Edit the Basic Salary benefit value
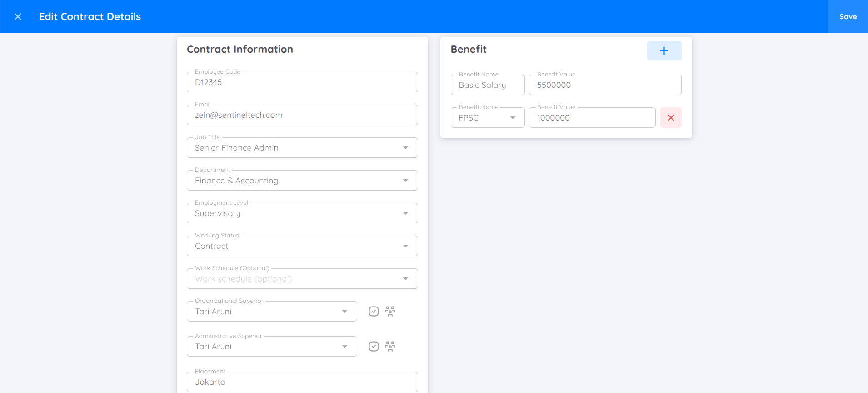This screenshot has height=393, width=868. click(604, 85)
